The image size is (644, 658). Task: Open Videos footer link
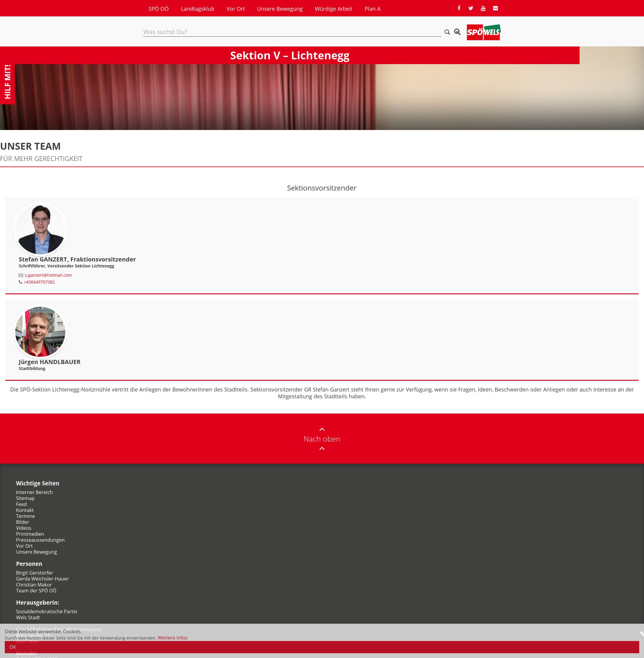[23, 528]
